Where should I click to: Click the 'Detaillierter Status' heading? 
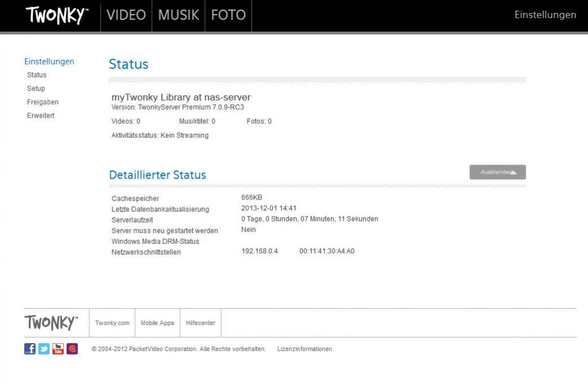(158, 175)
